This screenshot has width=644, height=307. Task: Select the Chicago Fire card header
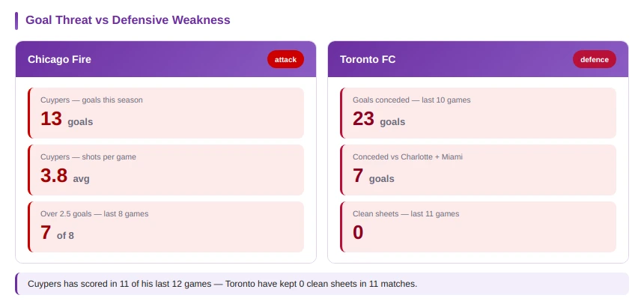tap(166, 59)
